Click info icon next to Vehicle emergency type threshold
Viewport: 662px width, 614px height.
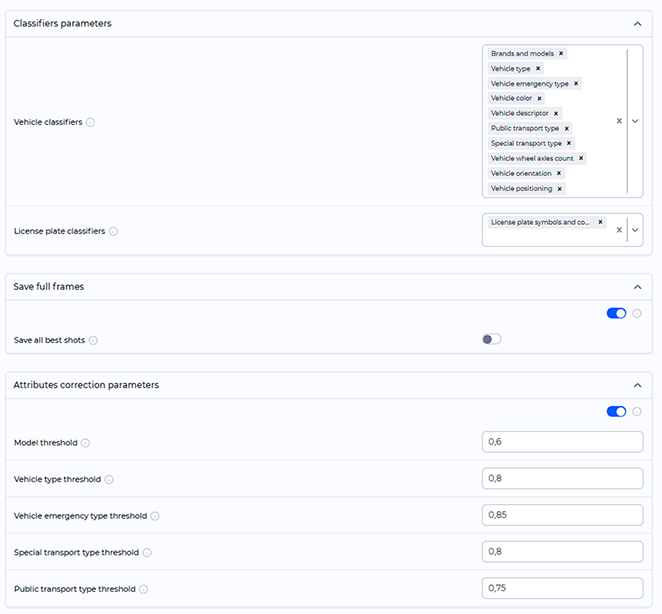(155, 516)
